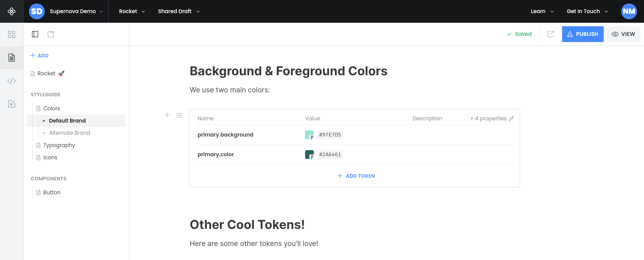Image resolution: width=644 pixels, height=260 pixels.
Task: Click the import arrow sidebar icon
Action: click(x=11, y=104)
